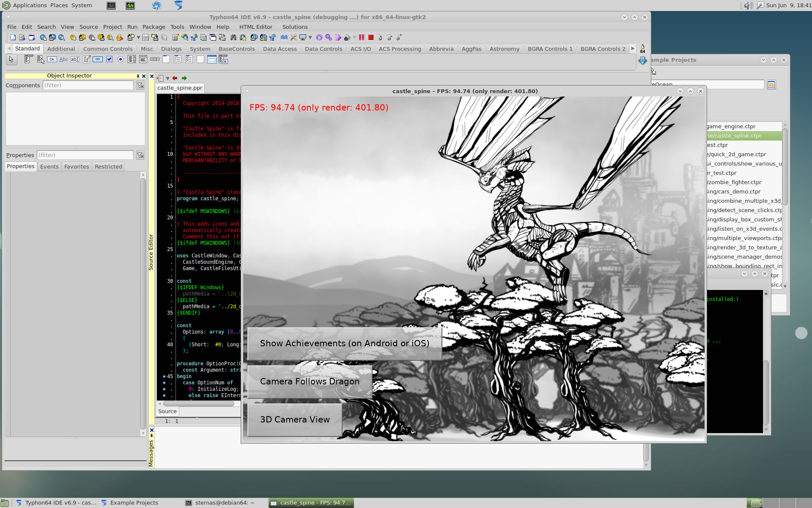Pick the TMemo component in the palette
812x508 pixels.
click(86, 59)
